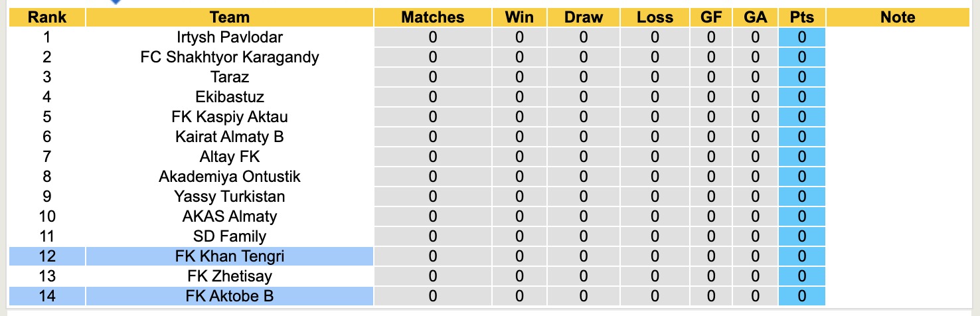Sort by the Pts column header

(x=801, y=18)
